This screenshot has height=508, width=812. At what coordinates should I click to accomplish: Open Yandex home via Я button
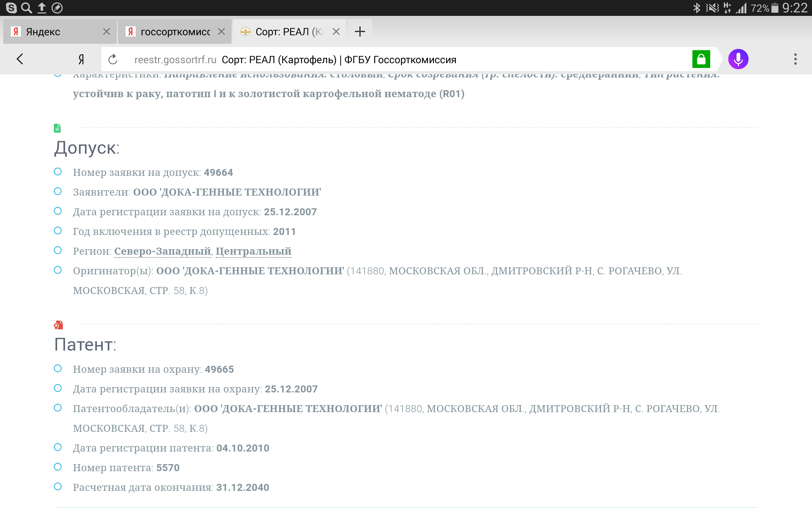click(81, 59)
